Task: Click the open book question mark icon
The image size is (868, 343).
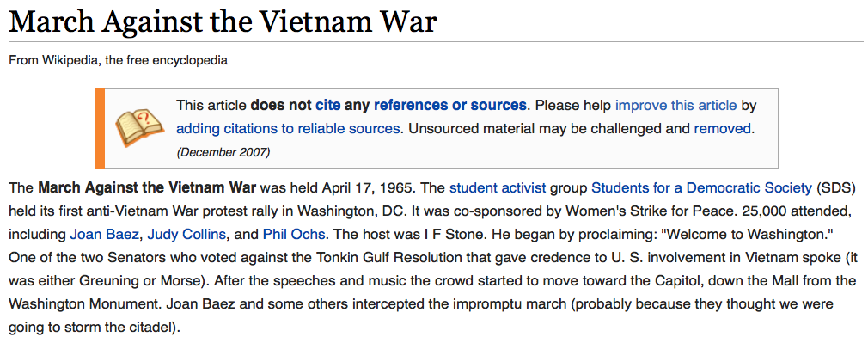Action: point(139,127)
